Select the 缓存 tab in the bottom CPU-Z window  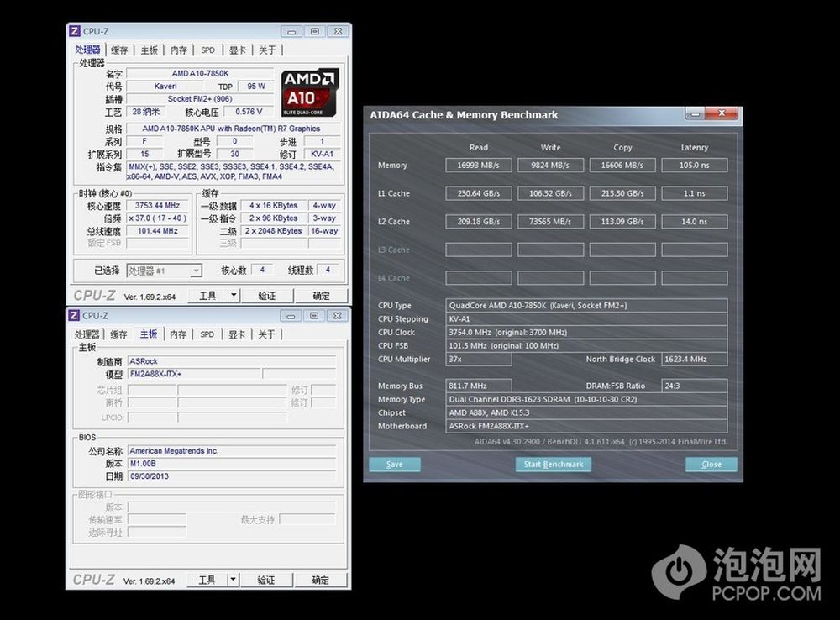[x=118, y=334]
